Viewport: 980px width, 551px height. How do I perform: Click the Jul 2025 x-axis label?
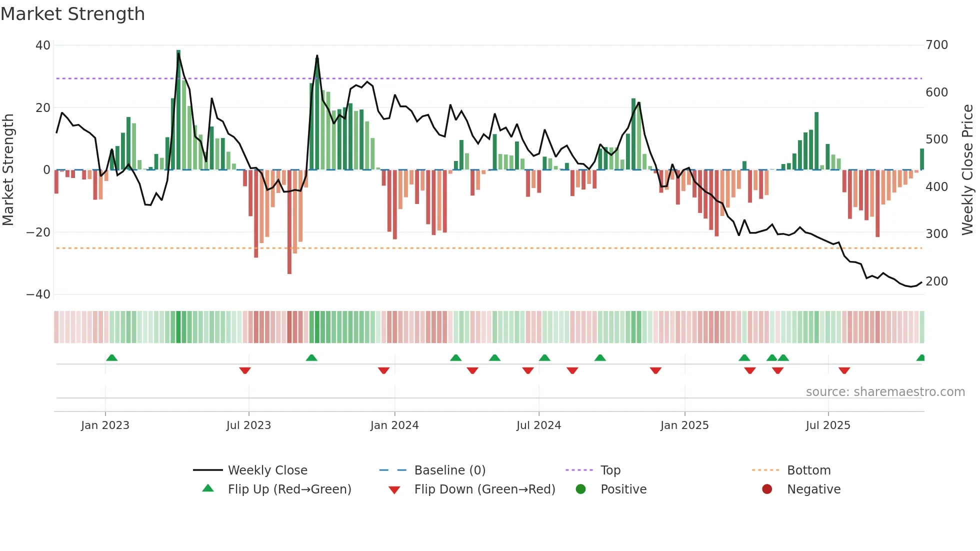point(828,425)
